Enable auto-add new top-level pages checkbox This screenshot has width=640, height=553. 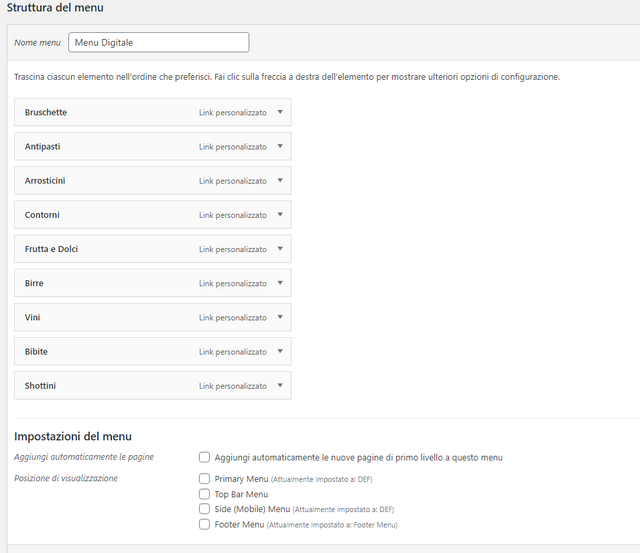(204, 457)
